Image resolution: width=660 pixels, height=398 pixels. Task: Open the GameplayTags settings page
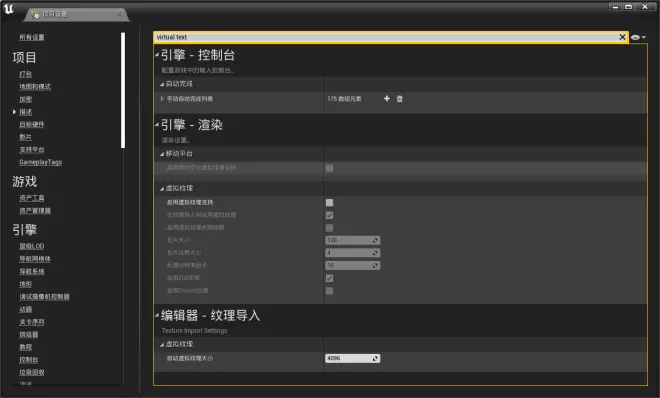pos(40,162)
